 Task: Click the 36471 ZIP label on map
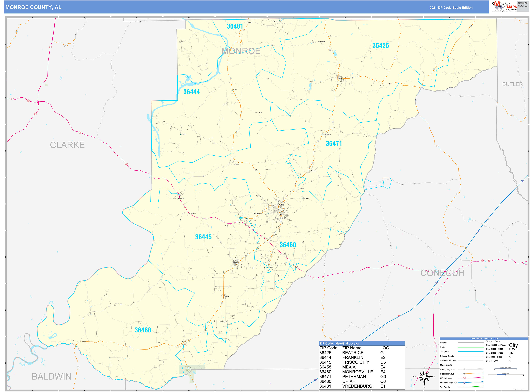coord(334,143)
